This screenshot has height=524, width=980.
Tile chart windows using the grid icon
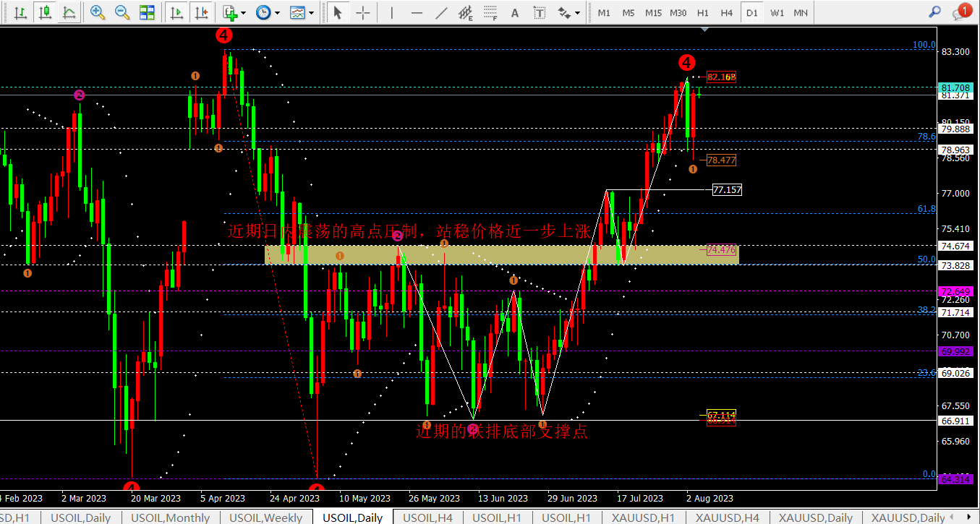[x=147, y=12]
